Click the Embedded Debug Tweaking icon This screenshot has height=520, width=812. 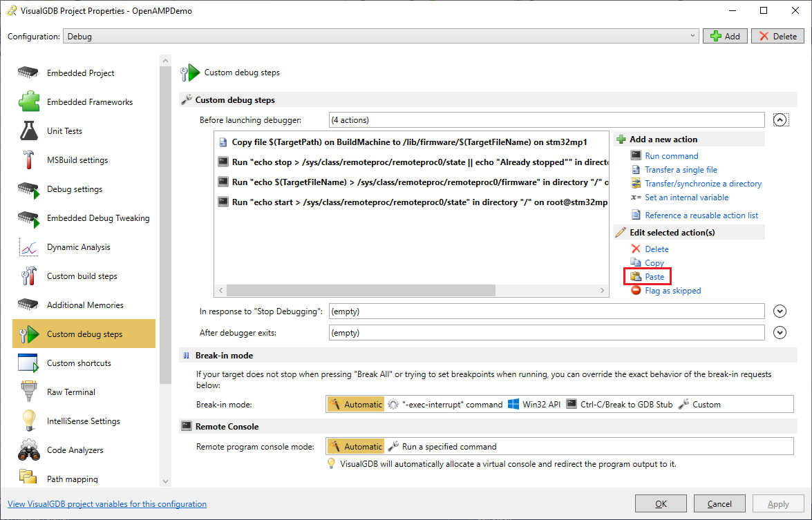[28, 218]
